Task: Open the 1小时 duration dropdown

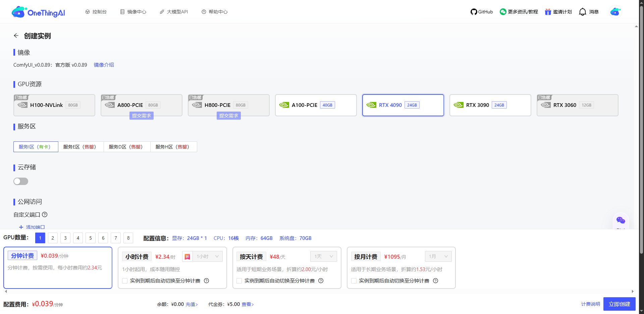Action: [208, 256]
